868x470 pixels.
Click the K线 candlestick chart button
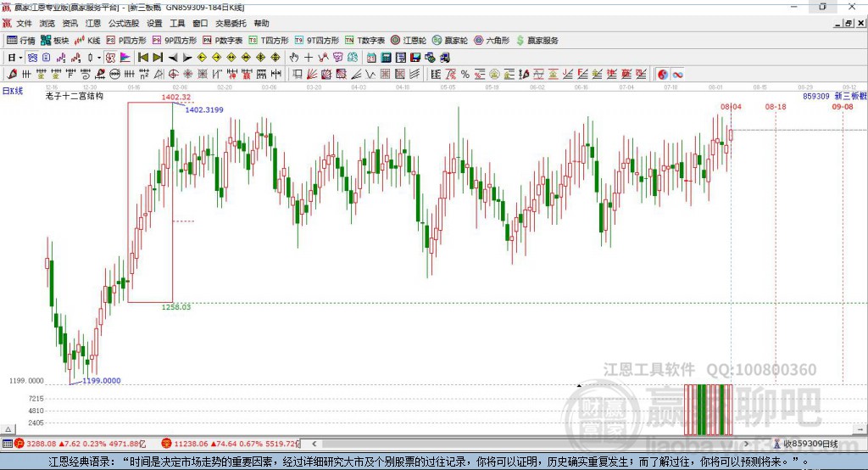88,40
